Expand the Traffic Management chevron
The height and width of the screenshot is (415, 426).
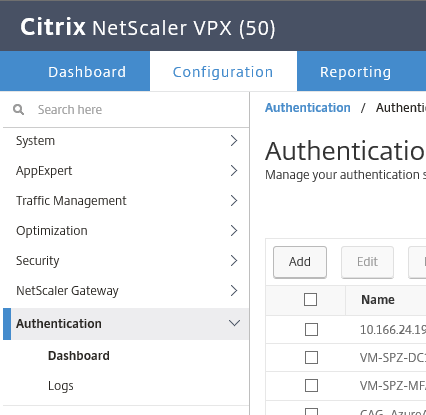pos(234,201)
